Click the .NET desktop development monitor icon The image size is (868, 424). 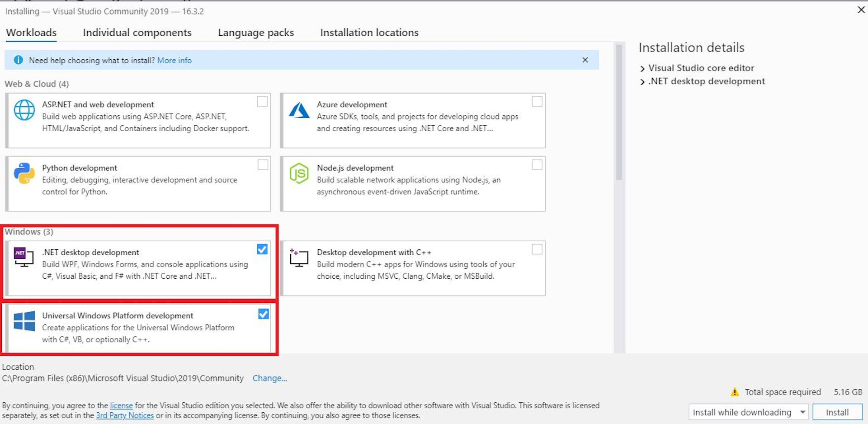click(24, 257)
